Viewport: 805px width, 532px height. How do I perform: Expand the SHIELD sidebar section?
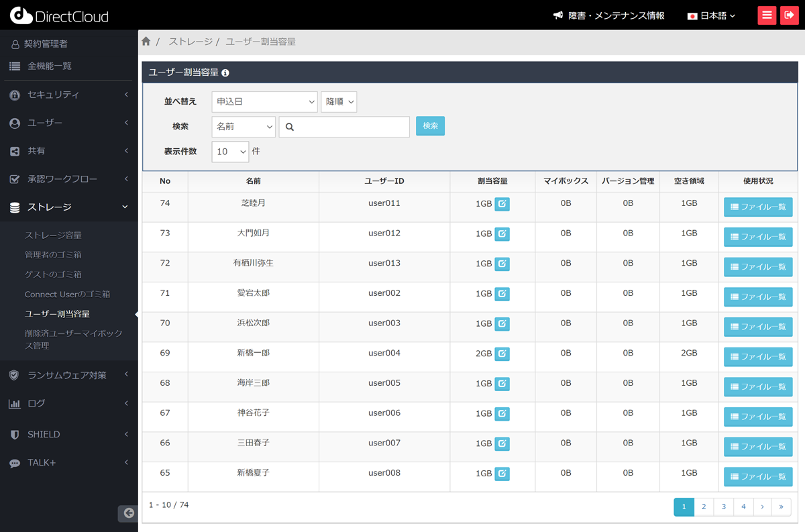pyautogui.click(x=69, y=434)
